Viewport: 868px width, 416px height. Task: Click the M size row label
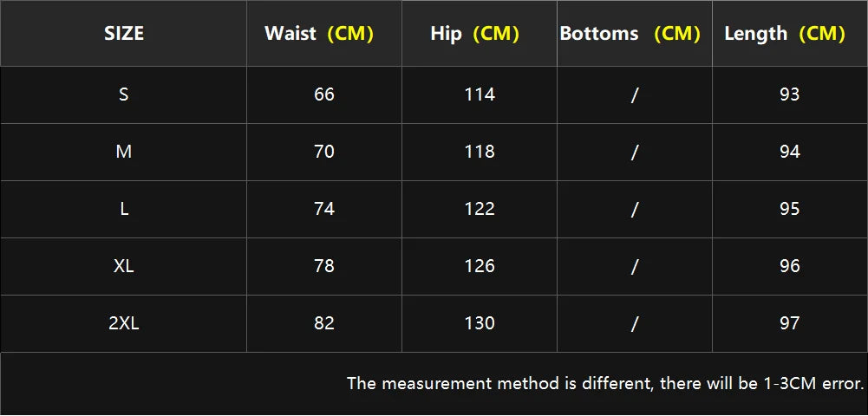tap(124, 152)
